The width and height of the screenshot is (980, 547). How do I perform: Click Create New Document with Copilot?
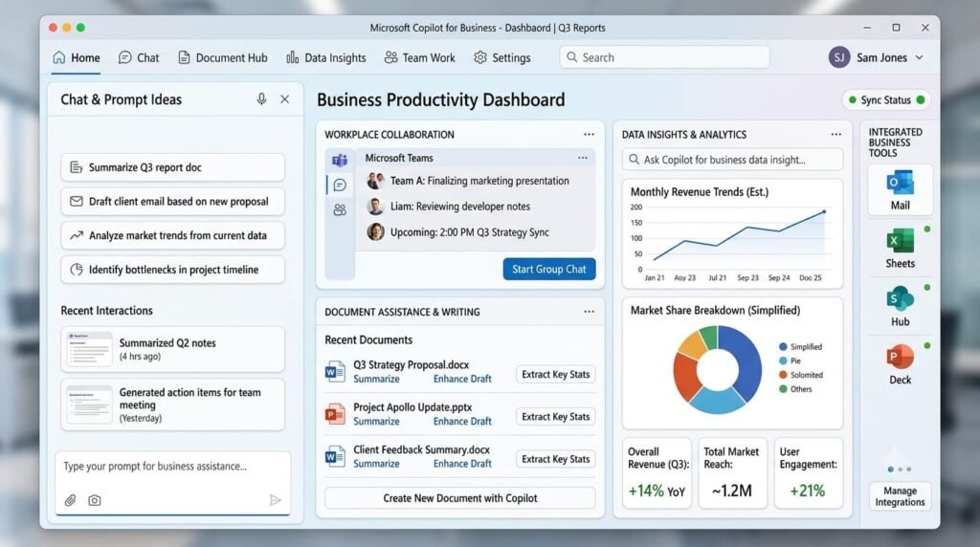click(460, 498)
